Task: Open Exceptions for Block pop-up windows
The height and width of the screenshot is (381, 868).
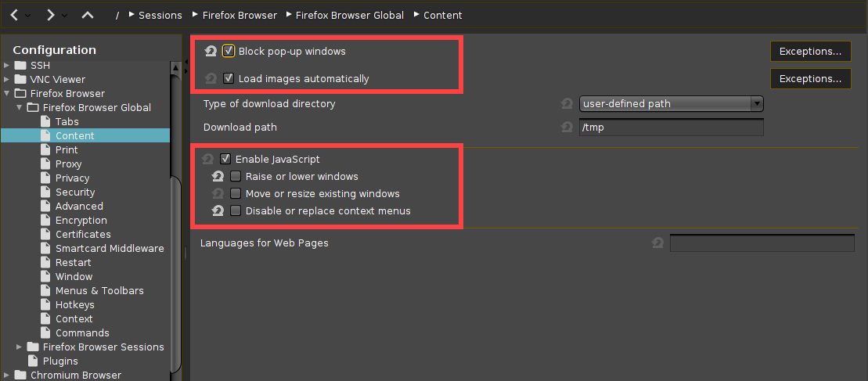Action: click(x=810, y=52)
